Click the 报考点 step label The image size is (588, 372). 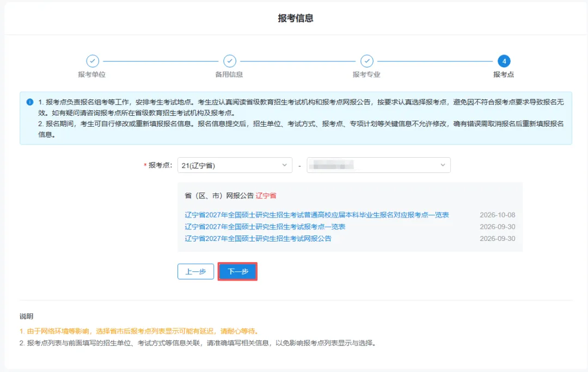[x=504, y=75]
